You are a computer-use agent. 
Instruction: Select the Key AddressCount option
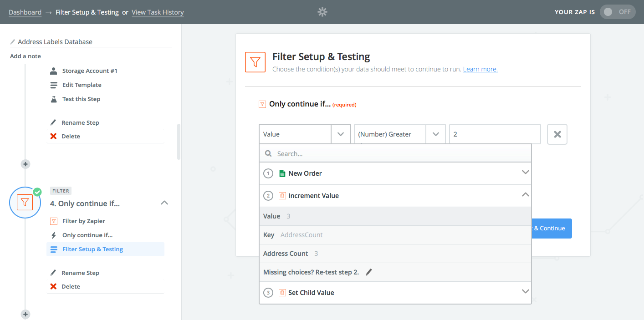[x=395, y=235]
